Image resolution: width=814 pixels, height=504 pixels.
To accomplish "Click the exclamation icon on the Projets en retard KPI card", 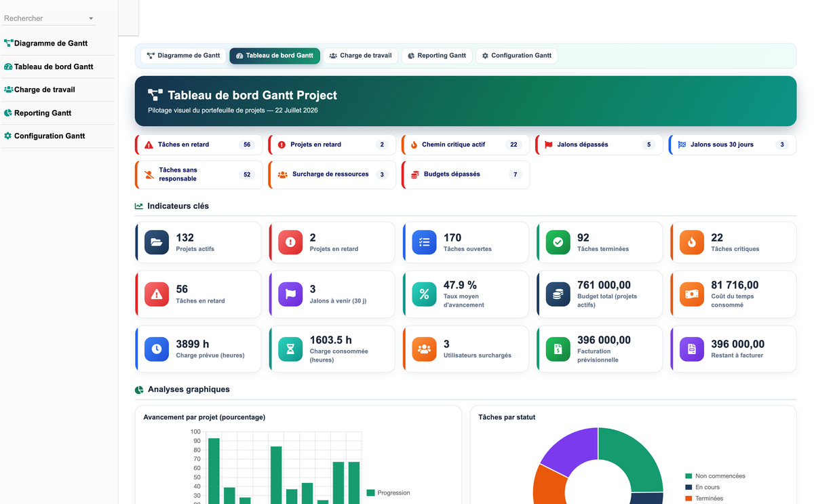I will click(x=290, y=242).
